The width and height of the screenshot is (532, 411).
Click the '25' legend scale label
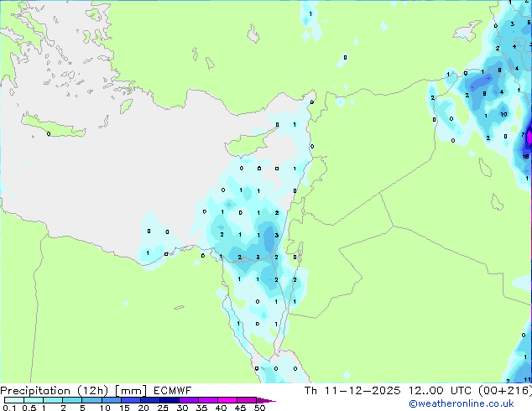[163, 408]
